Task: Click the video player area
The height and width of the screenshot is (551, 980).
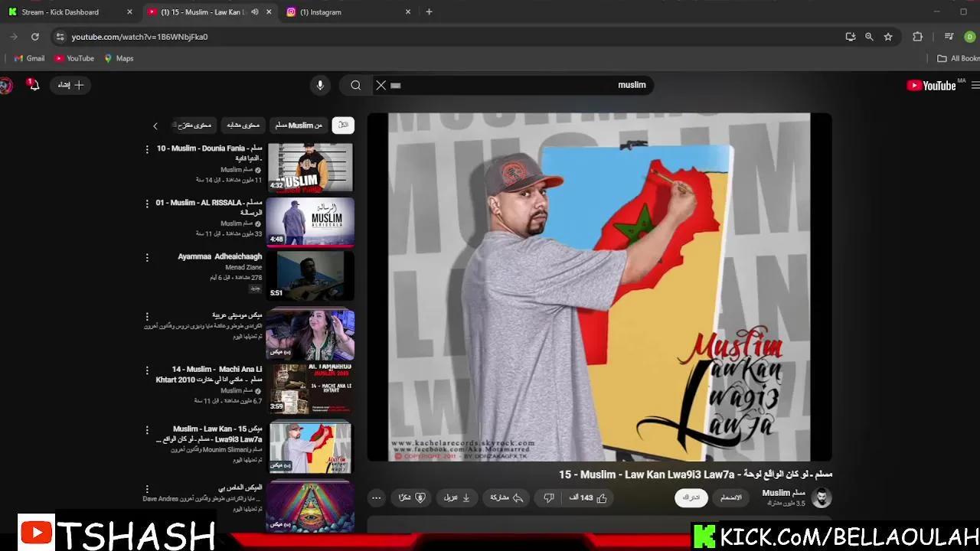Action: click(599, 287)
